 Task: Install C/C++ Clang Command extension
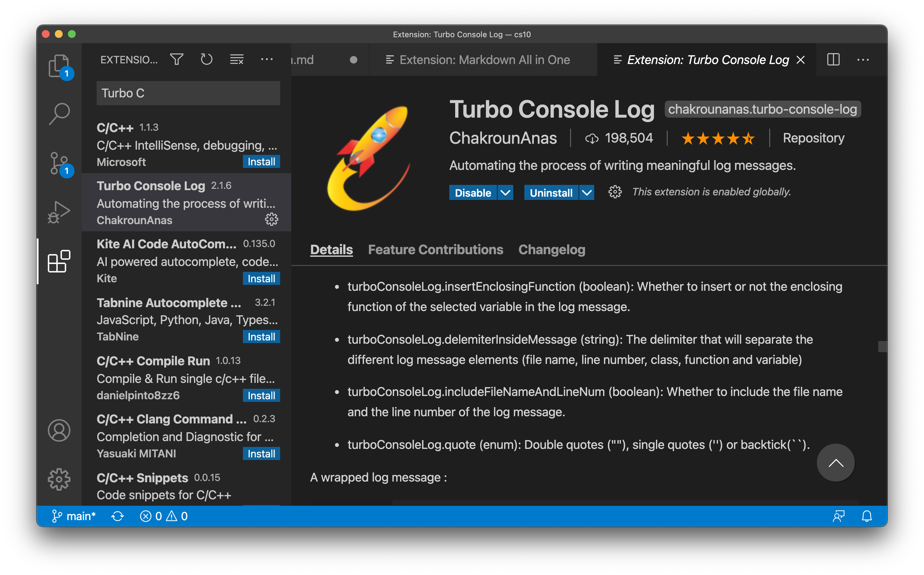[x=262, y=454]
